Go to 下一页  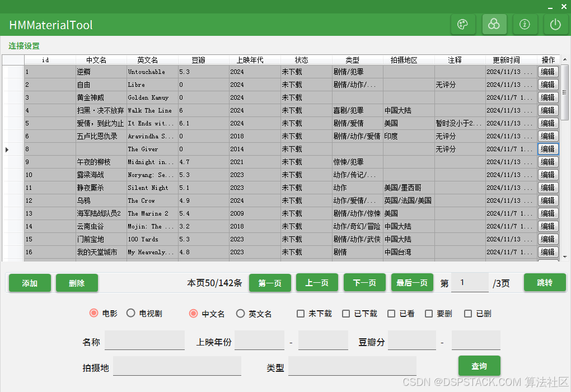click(x=364, y=283)
